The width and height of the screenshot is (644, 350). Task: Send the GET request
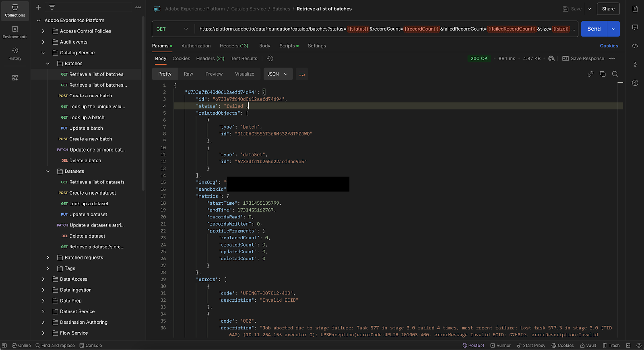594,29
